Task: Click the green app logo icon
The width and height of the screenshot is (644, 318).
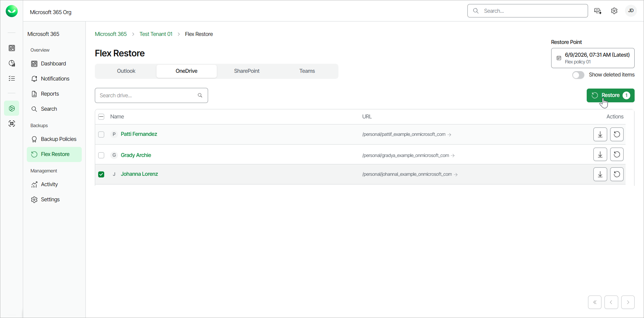Action: point(12,11)
